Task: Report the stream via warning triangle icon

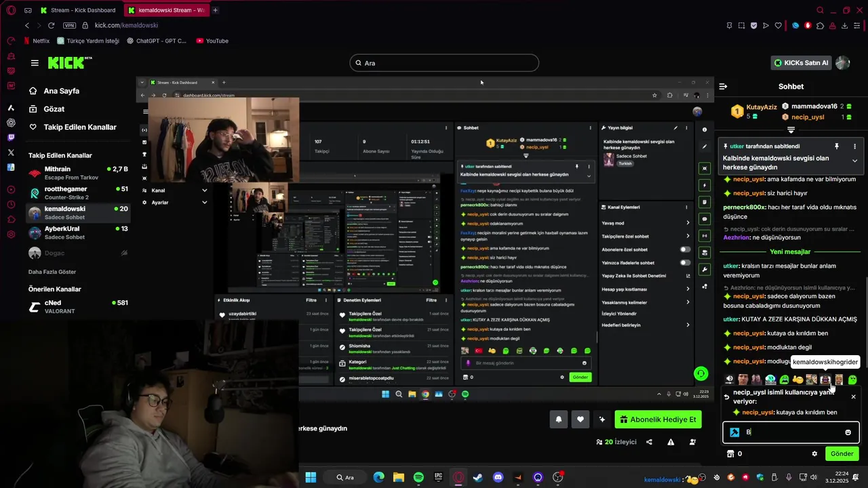Action: point(671,442)
